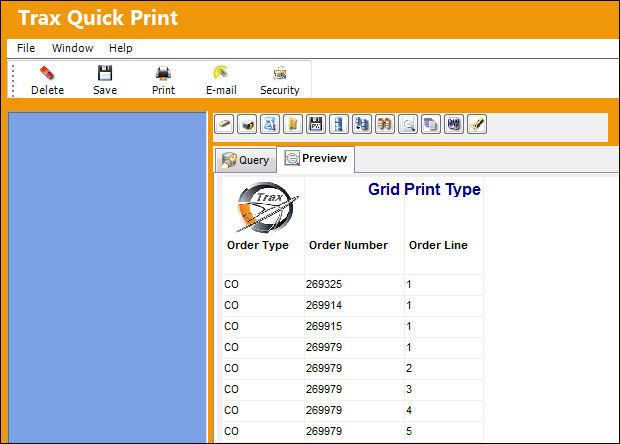Image resolution: width=620 pixels, height=444 pixels.
Task: Click the Order Number column header
Action: (348, 245)
